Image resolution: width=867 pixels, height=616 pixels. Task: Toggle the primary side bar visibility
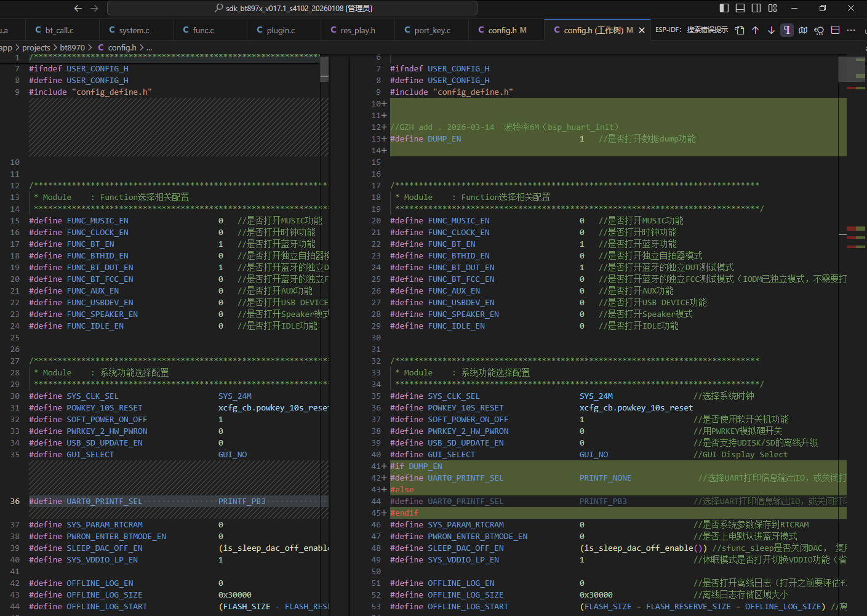(724, 8)
